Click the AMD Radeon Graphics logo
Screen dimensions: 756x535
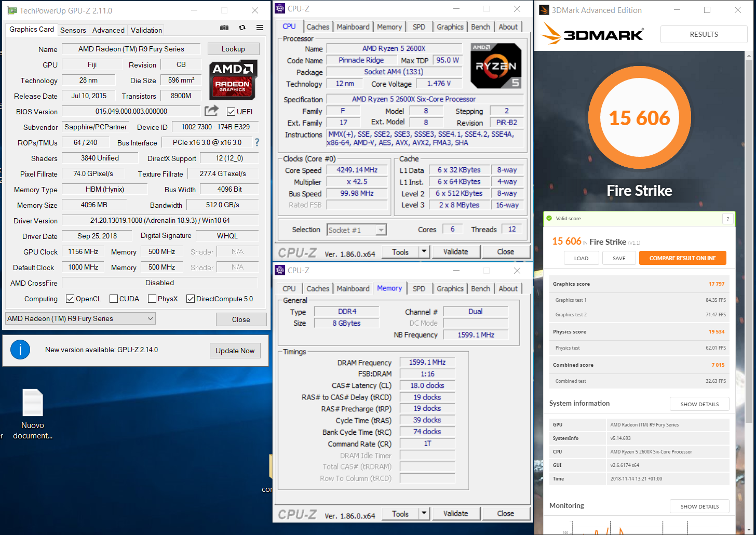pyautogui.click(x=233, y=81)
